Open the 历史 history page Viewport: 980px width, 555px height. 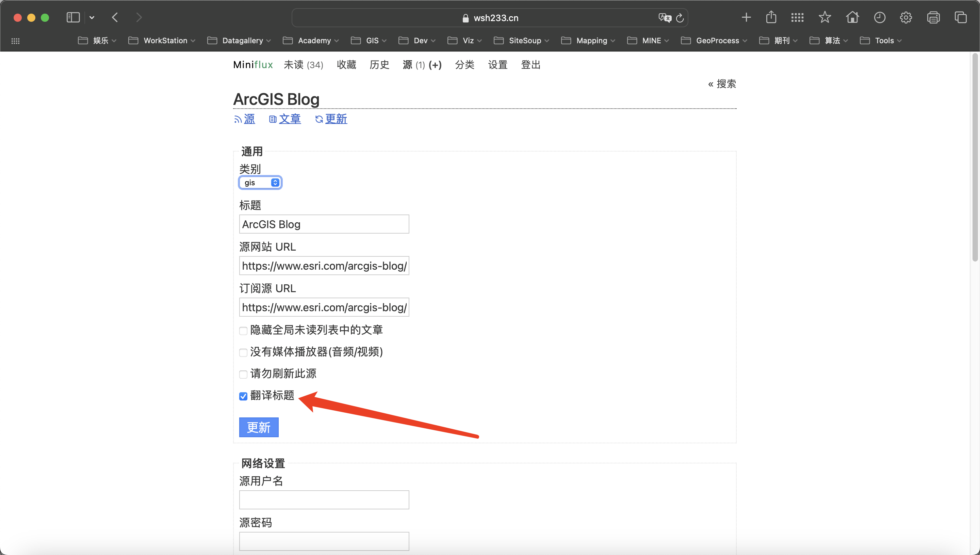point(379,65)
